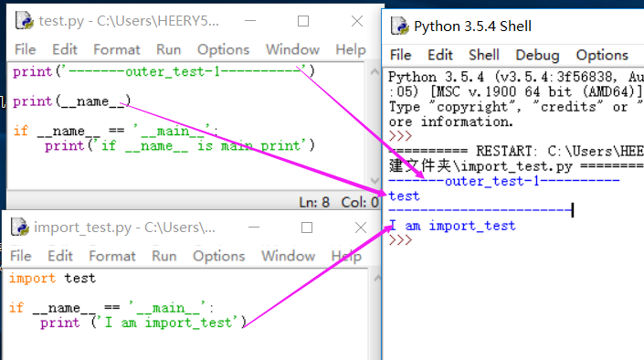This screenshot has width=644, height=360.
Task: Click the if __name__ line in test.py
Action: click(115, 131)
